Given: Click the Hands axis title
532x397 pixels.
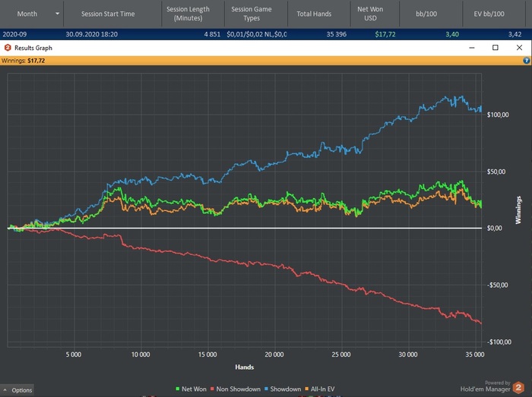Looking at the screenshot, I should [x=244, y=367].
